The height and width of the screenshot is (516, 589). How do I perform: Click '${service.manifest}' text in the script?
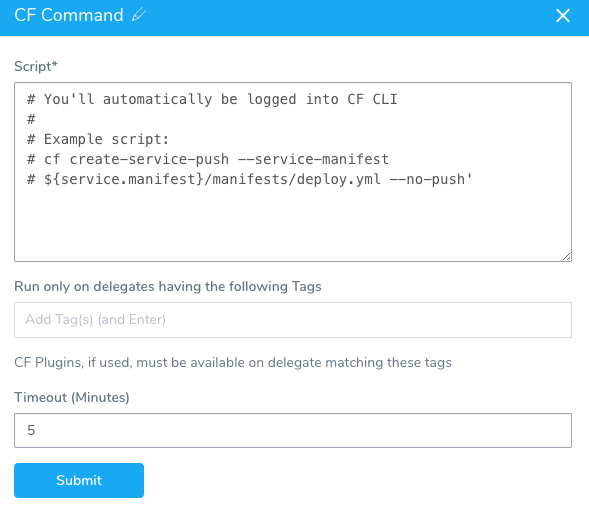click(x=124, y=179)
